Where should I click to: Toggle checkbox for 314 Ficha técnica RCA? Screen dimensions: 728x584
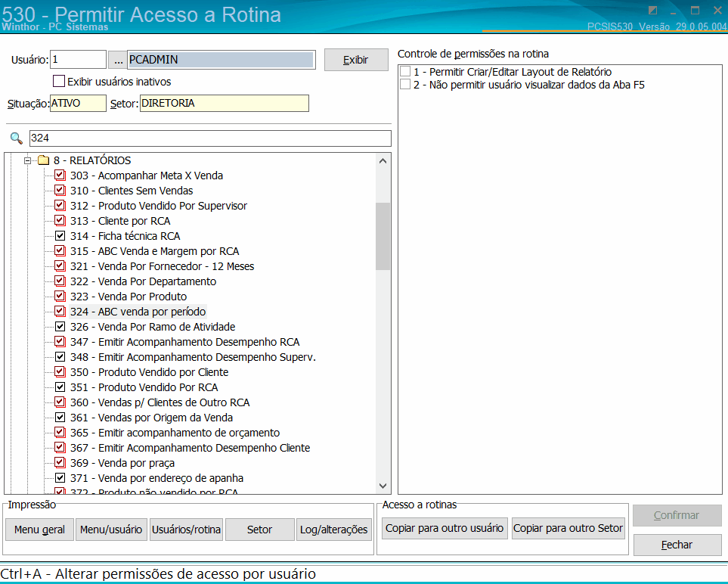click(x=60, y=235)
